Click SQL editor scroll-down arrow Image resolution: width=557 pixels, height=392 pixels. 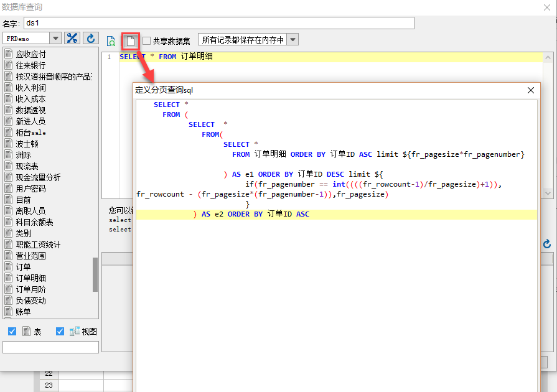tap(548, 194)
